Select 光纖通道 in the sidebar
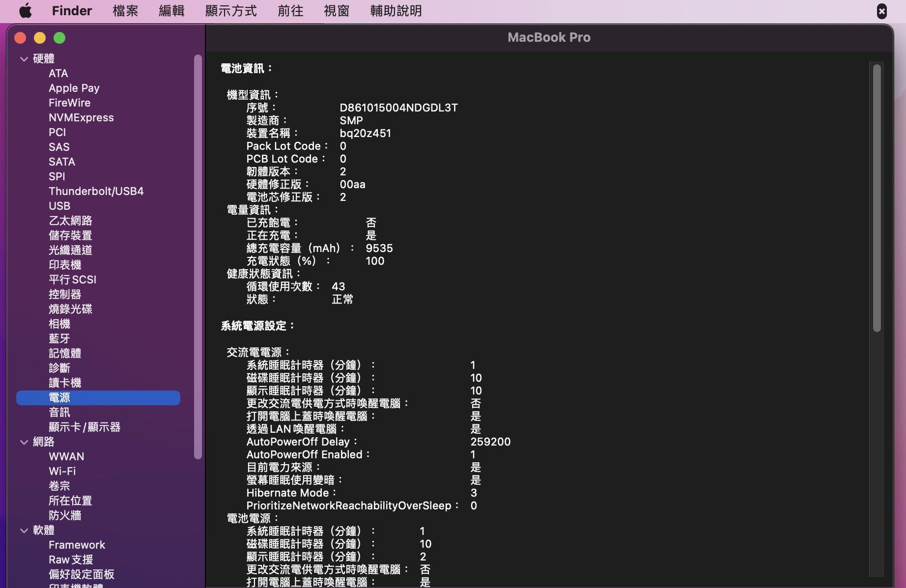 pos(70,250)
